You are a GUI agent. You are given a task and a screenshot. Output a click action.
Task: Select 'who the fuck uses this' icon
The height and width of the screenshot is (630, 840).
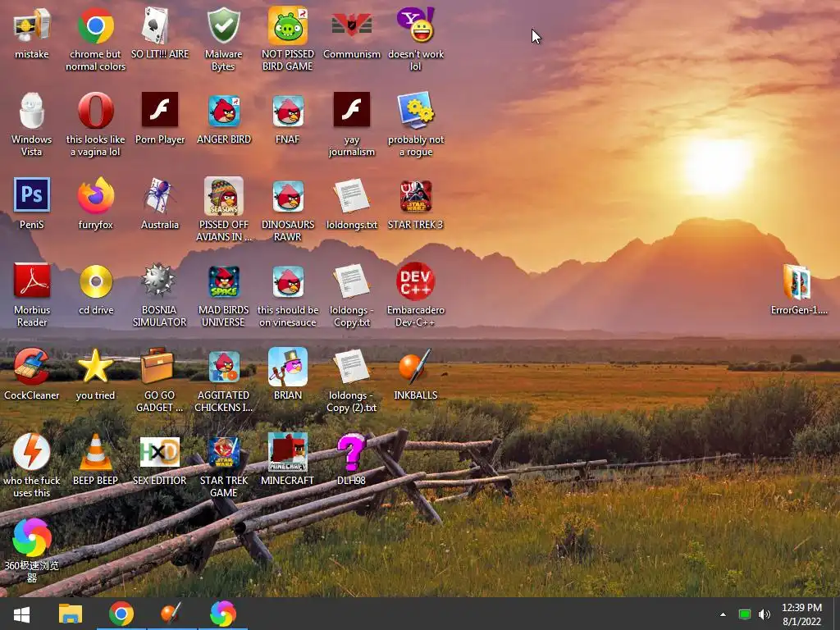click(32, 452)
